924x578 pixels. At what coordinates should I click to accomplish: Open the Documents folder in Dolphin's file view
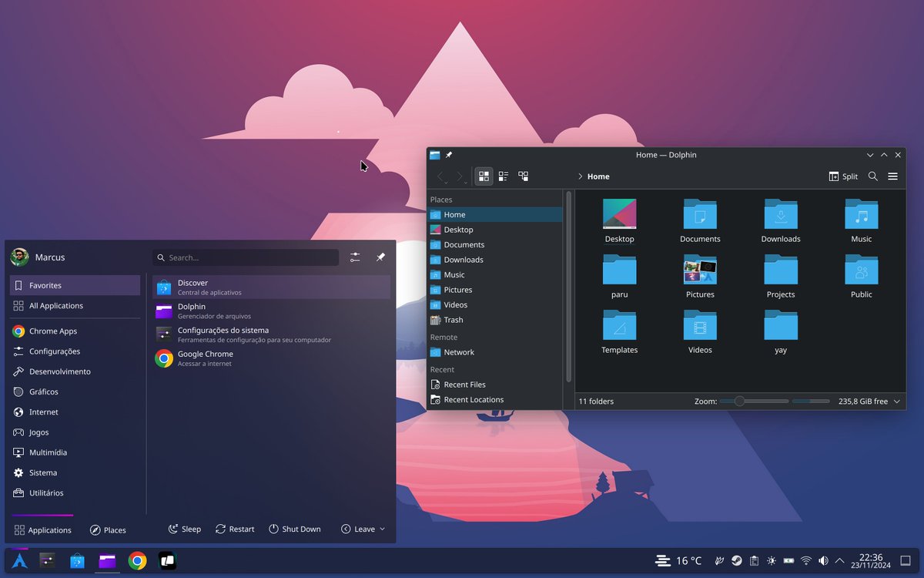coord(700,221)
